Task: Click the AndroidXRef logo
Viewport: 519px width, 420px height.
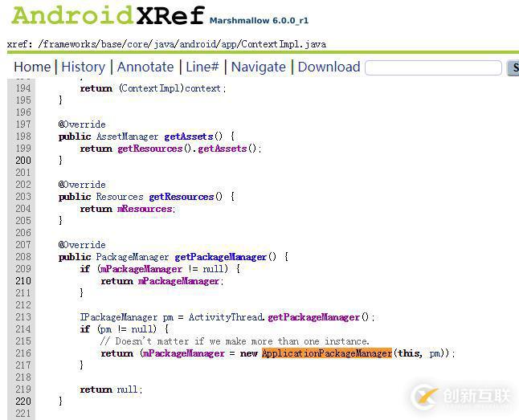Action: pyautogui.click(x=108, y=15)
